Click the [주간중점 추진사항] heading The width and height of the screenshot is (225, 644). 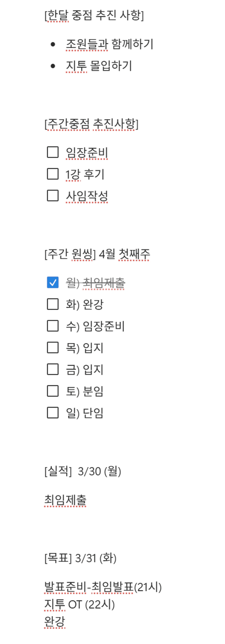tap(91, 124)
